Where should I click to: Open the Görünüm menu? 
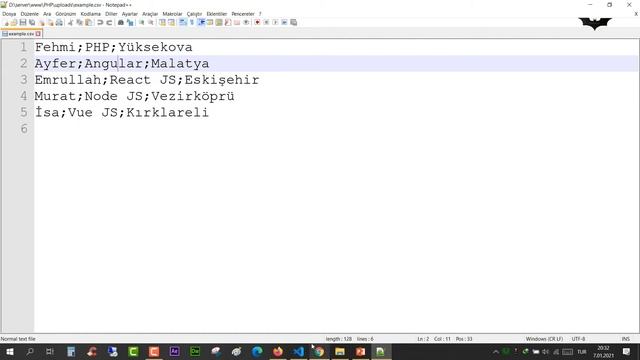pyautogui.click(x=66, y=14)
